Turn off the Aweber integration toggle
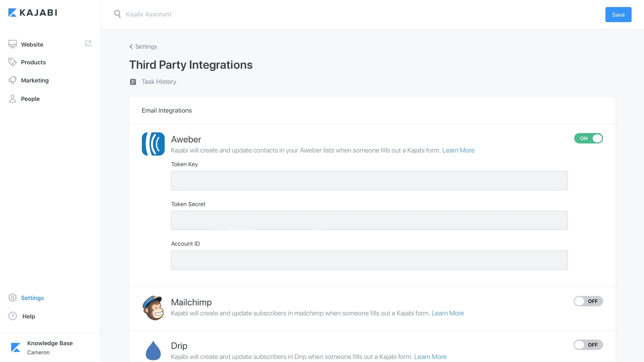The width and height of the screenshot is (644, 362). click(x=588, y=138)
